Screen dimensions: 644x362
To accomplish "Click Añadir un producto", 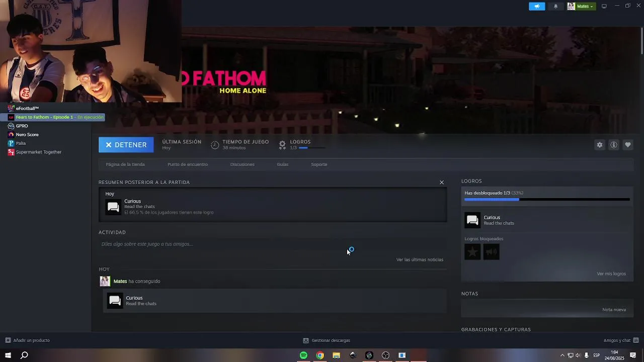I will [28, 340].
